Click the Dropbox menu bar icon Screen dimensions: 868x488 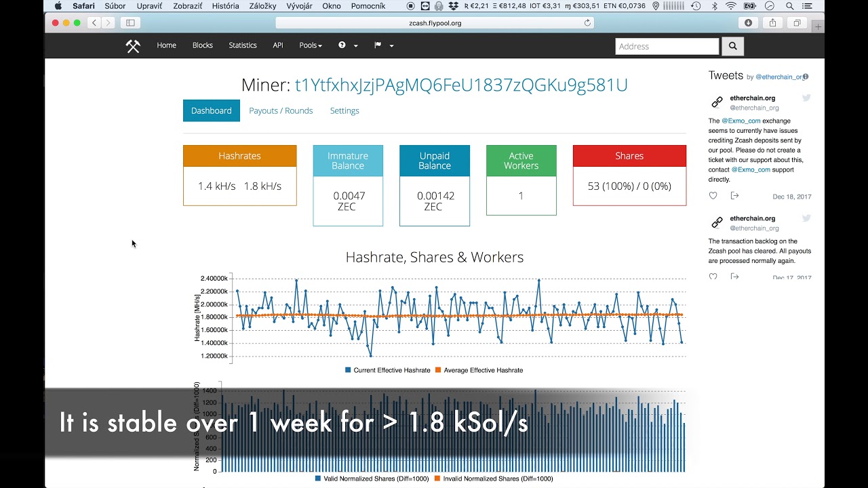pyautogui.click(x=452, y=6)
